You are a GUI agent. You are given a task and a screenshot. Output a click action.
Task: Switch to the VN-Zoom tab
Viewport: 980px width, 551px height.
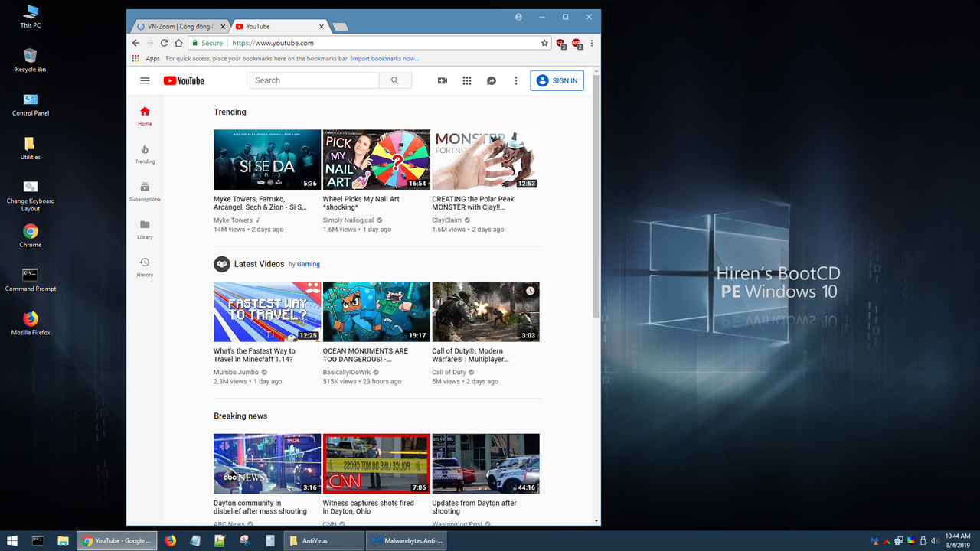tap(181, 26)
